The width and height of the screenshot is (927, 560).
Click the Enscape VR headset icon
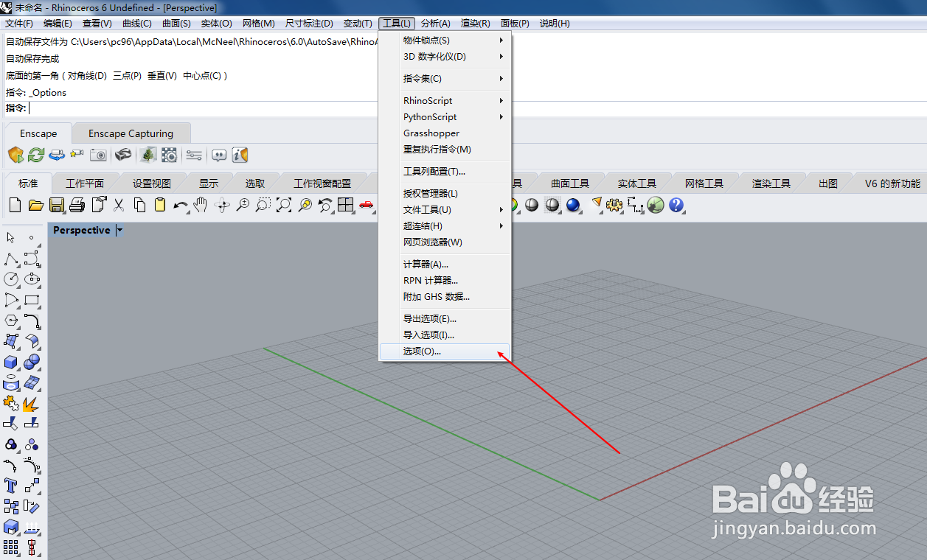click(x=123, y=155)
